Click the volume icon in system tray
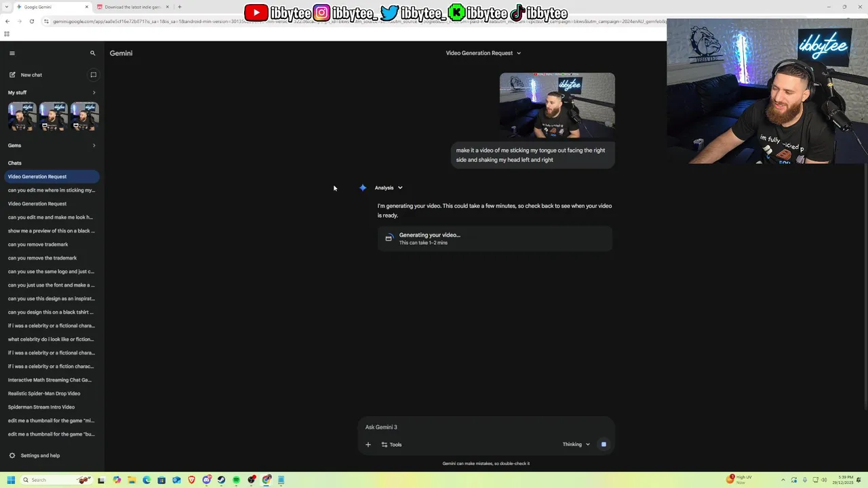Viewport: 868px width, 488px height. [x=824, y=480]
